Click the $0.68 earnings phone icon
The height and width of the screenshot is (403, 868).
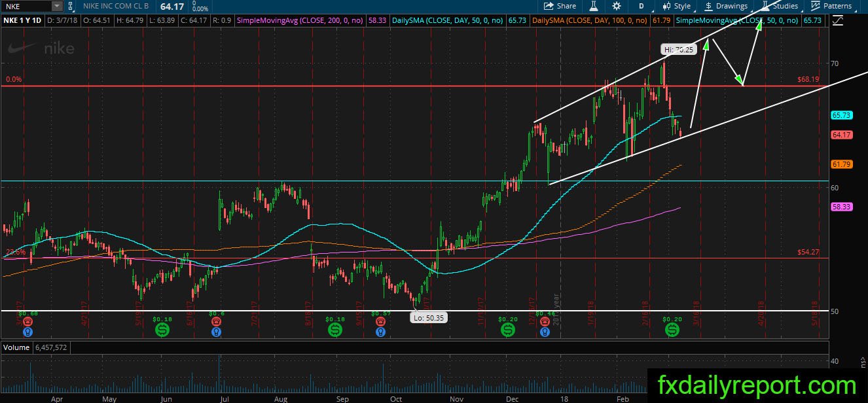point(26,323)
